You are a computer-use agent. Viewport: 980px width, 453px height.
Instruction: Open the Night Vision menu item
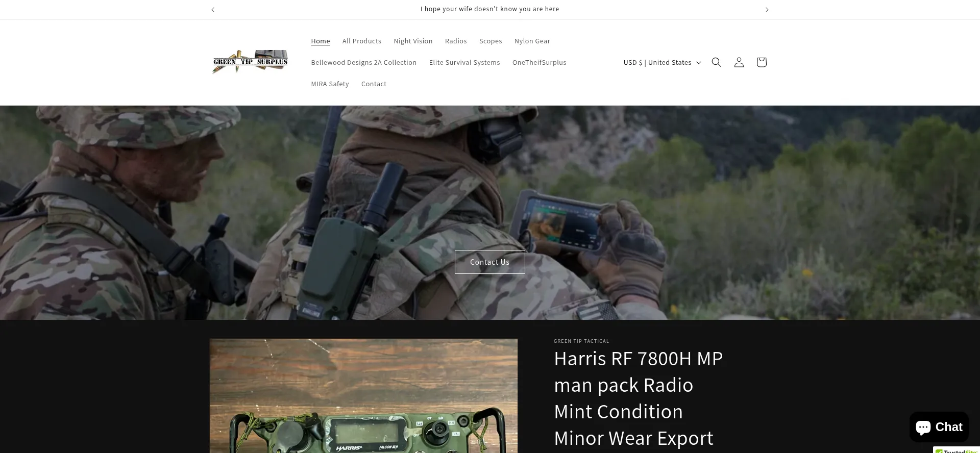point(413,41)
